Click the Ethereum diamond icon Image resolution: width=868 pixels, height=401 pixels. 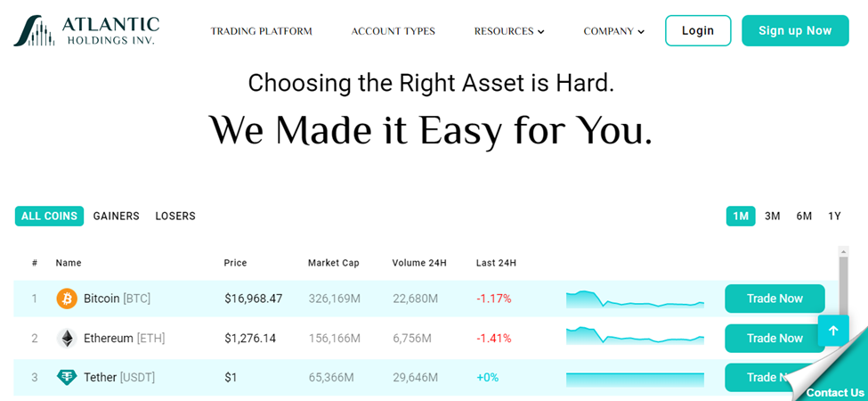pos(67,339)
